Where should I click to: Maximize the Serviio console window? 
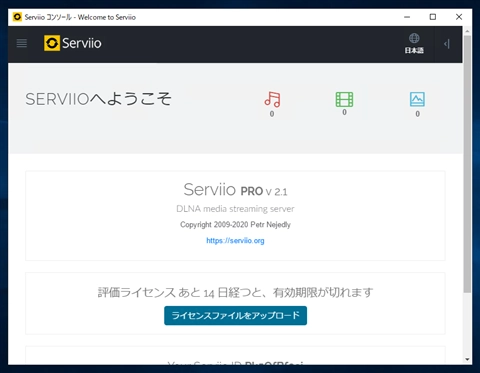(x=433, y=17)
